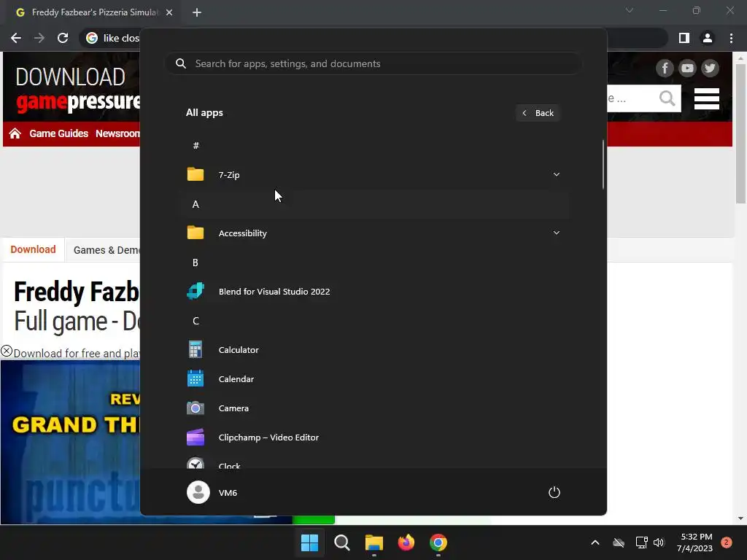Open the volume speaker tray icon
The image size is (747, 560).
[x=659, y=542]
